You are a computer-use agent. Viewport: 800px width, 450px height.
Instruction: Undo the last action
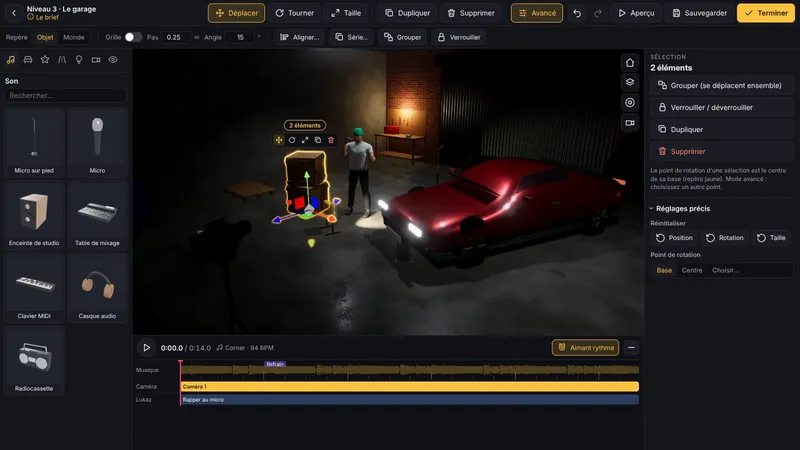pos(577,13)
